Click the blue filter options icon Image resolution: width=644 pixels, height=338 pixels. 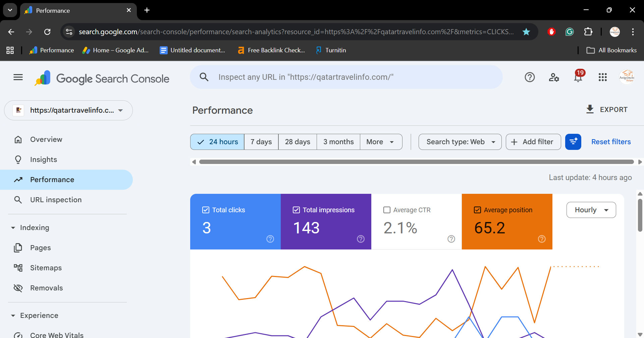click(573, 142)
